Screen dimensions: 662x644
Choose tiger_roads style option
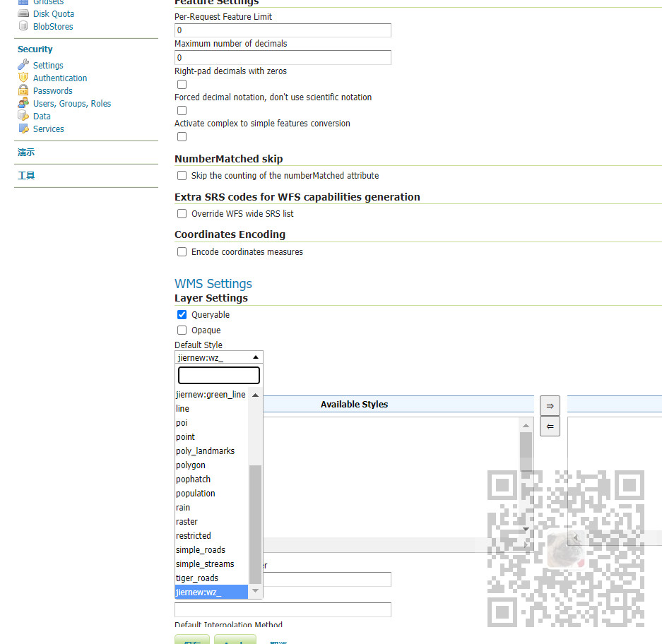[x=211, y=578]
